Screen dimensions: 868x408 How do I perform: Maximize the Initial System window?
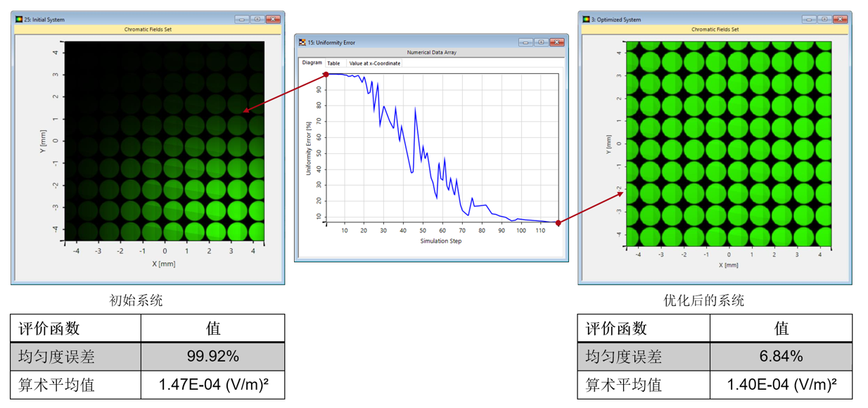257,19
